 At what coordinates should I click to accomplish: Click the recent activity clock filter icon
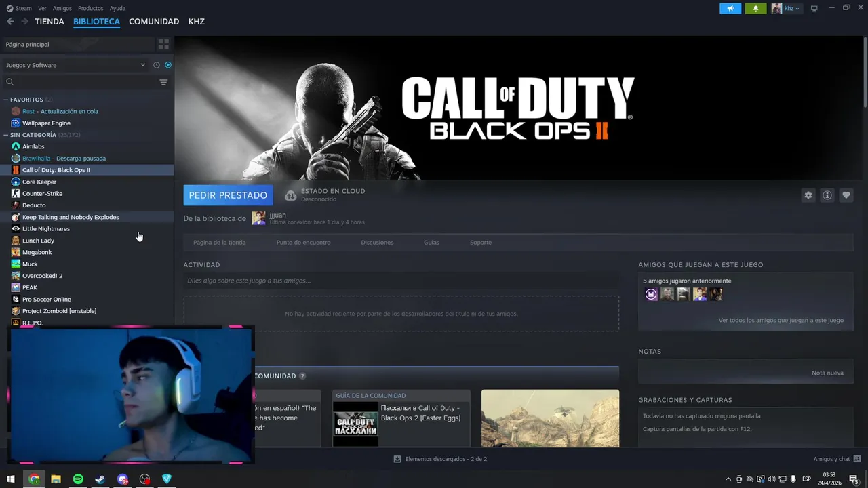(156, 65)
